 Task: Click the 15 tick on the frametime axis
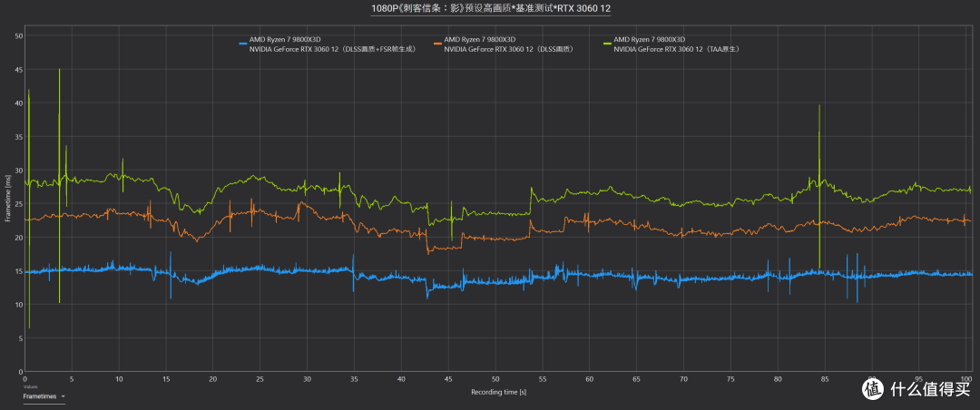coord(19,271)
